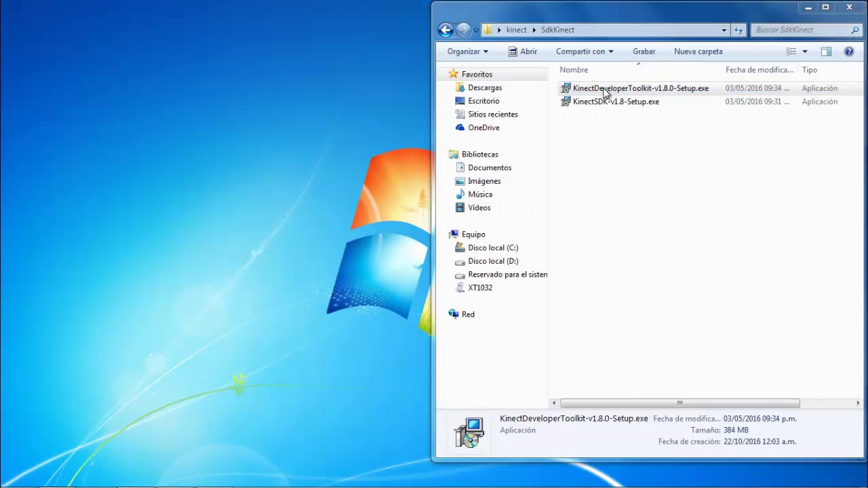The image size is (868, 488).
Task: Click the Descargas folder icon
Action: (x=460, y=87)
